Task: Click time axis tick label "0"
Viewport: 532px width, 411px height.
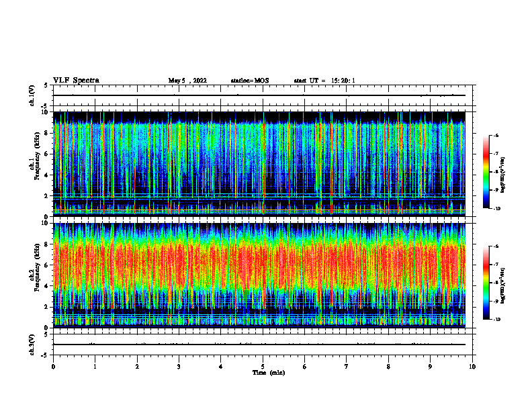Action: coord(53,367)
